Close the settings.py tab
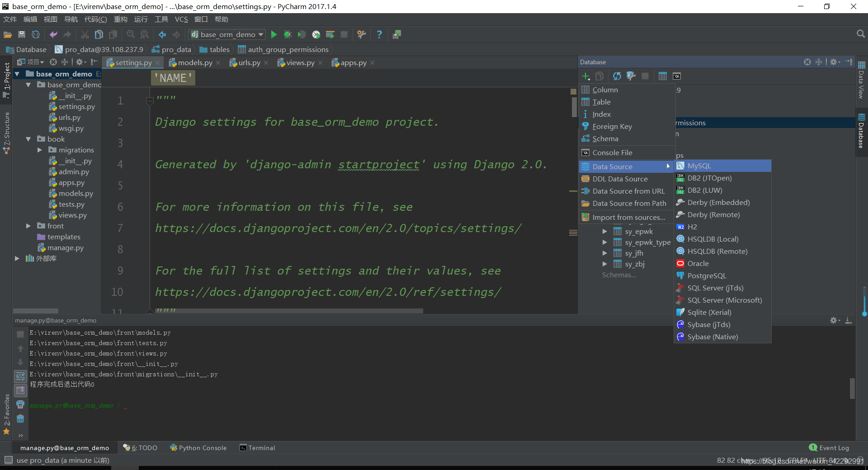Viewport: 868px width, 470px height. 157,63
